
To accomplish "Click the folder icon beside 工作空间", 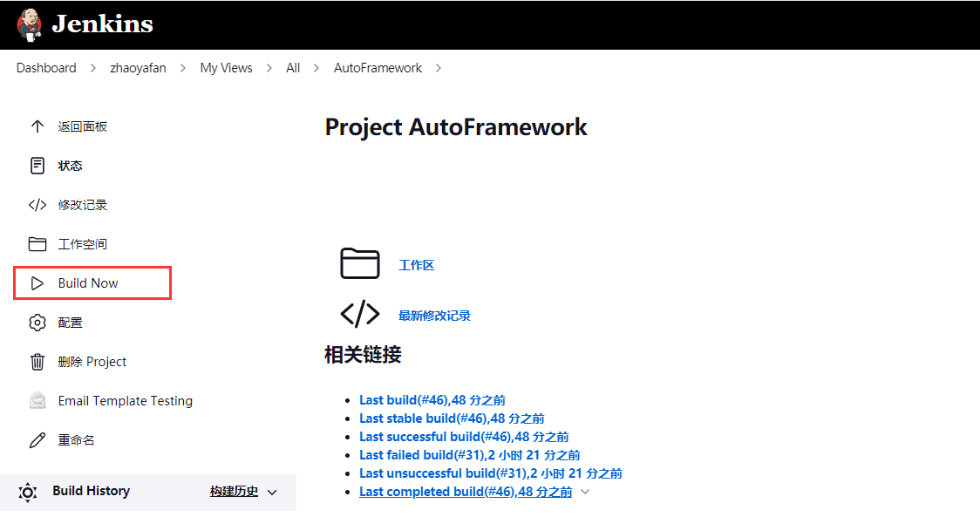I will click(x=37, y=244).
